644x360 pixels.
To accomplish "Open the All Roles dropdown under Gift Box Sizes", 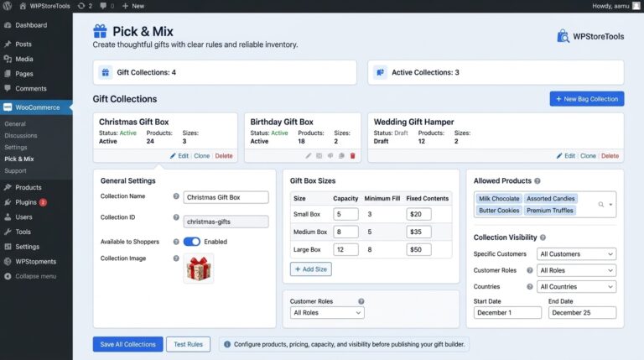I will coord(327,313).
